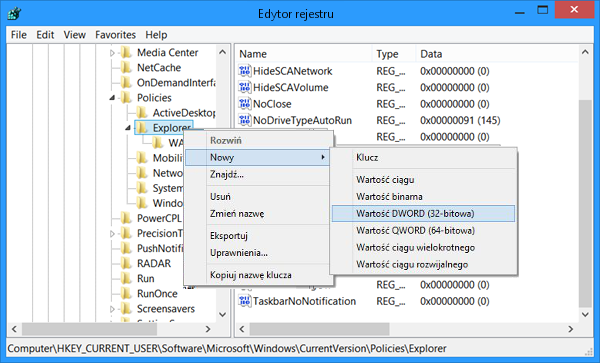This screenshot has width=600, height=363.
Task: Click the Registry Editor title bar icon
Action: (14, 14)
